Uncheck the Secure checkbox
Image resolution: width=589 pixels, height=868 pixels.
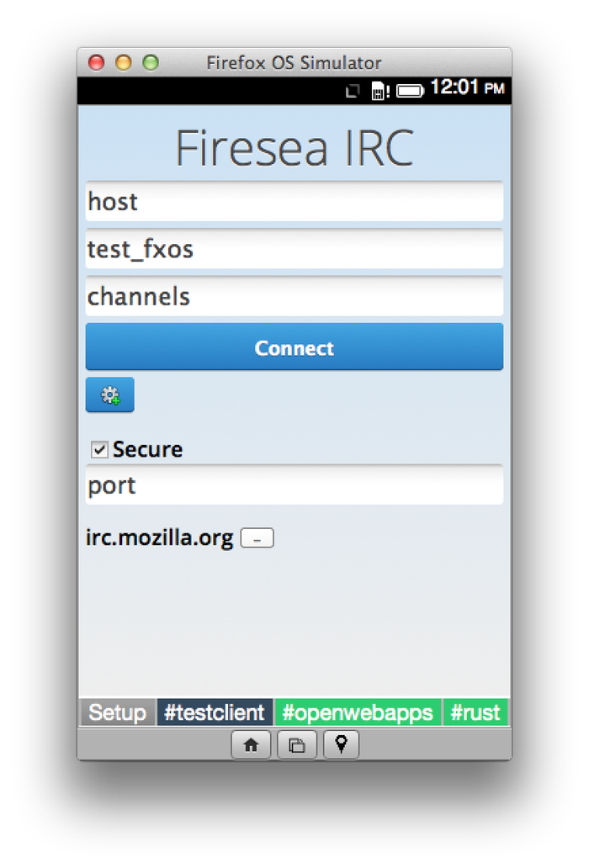[x=99, y=451]
